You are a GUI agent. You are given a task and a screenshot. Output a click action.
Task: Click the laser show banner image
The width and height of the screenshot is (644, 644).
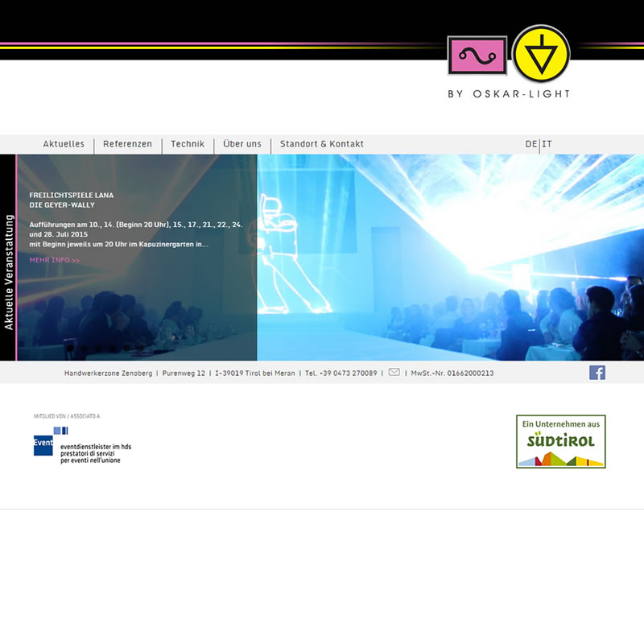[x=451, y=258]
